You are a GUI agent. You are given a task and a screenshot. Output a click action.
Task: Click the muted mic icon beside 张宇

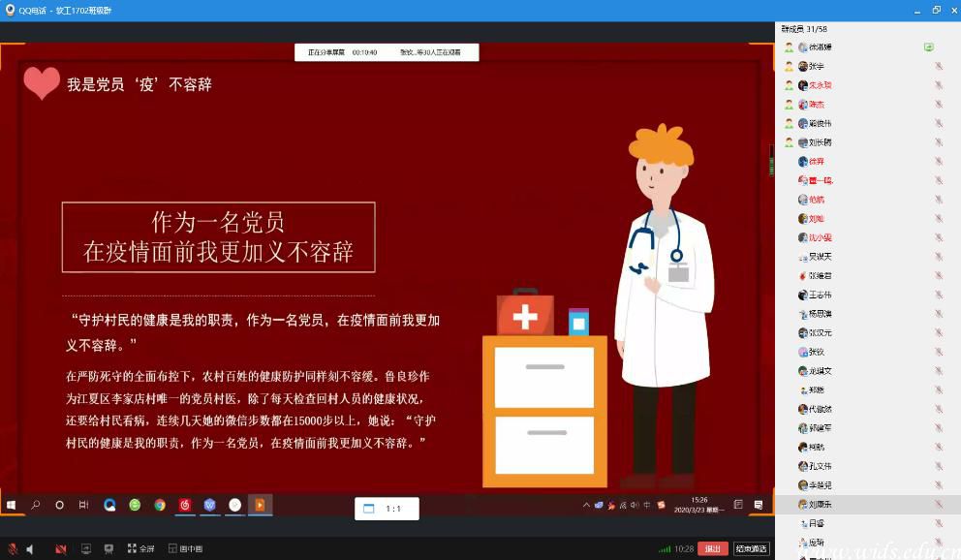938,66
